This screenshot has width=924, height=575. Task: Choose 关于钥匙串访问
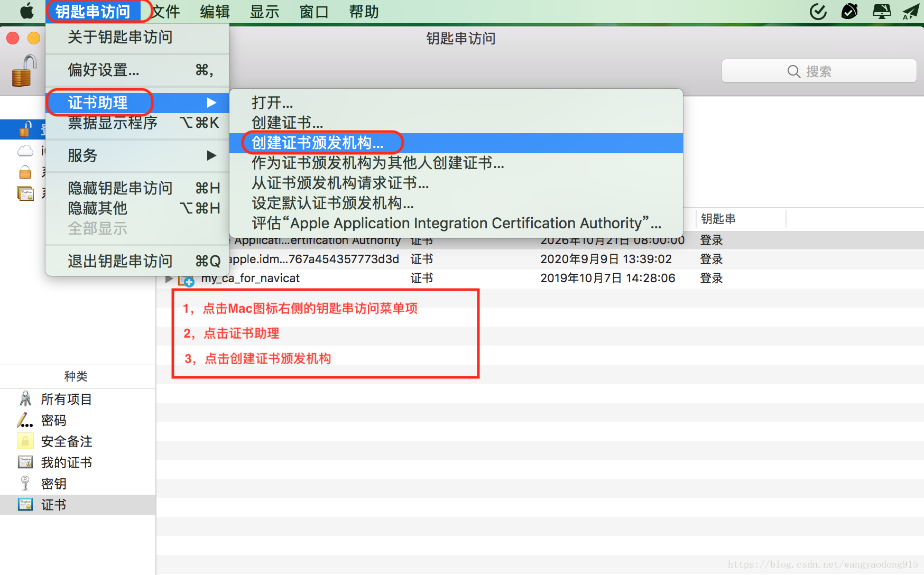(x=137, y=37)
